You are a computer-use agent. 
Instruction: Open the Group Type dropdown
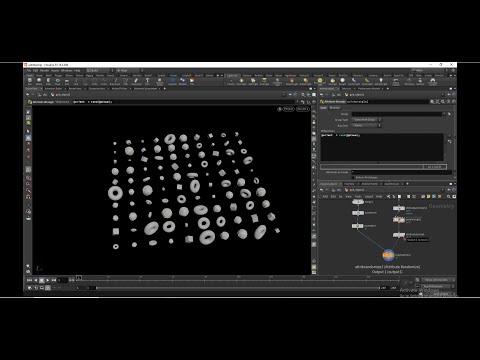pyautogui.click(x=367, y=120)
